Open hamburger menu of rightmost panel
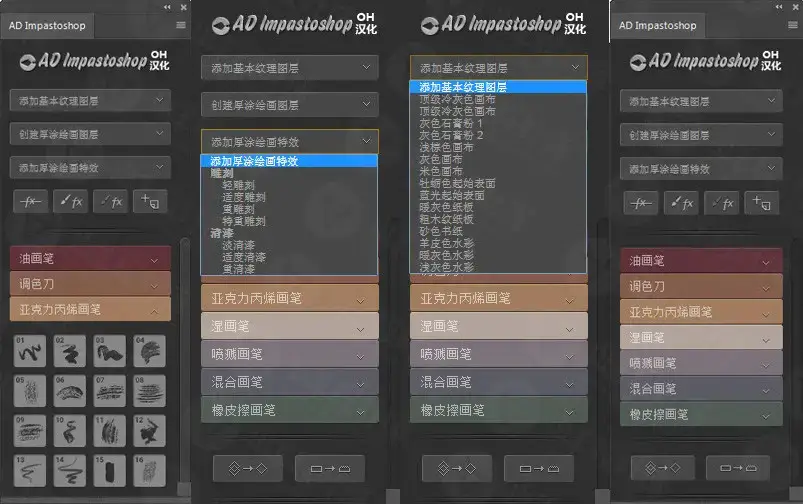This screenshot has height=504, width=803. [x=793, y=25]
